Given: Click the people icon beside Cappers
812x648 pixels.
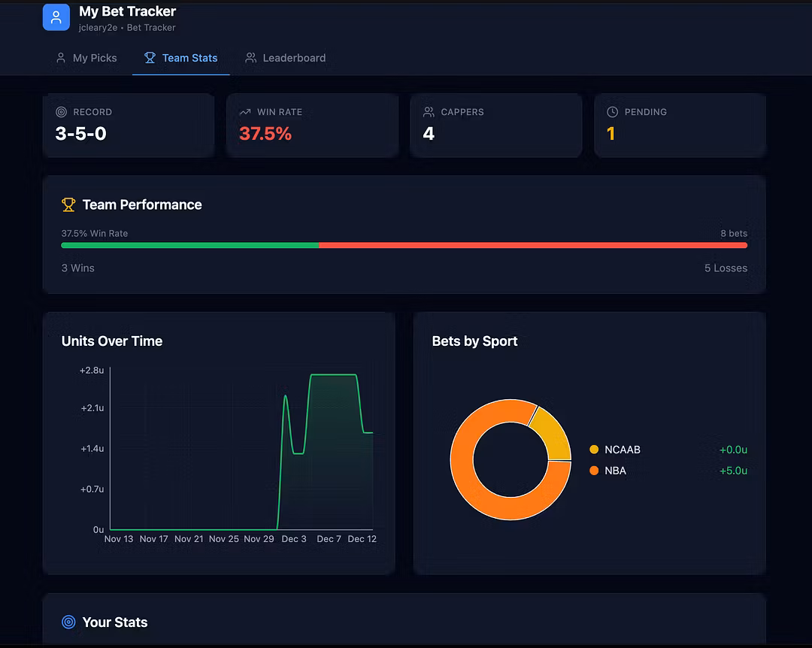Looking at the screenshot, I should [x=429, y=112].
